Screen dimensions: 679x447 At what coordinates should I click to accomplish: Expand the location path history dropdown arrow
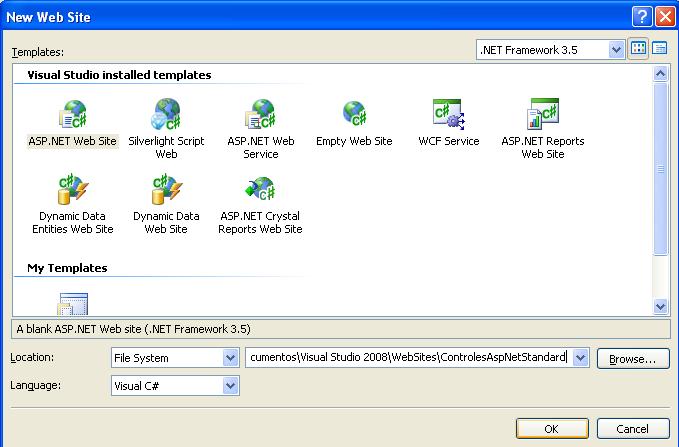[580, 358]
